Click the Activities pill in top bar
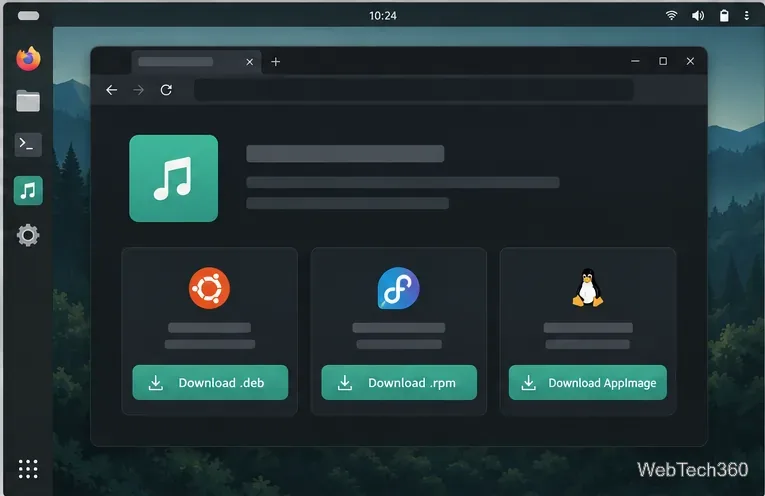 click(x=28, y=16)
